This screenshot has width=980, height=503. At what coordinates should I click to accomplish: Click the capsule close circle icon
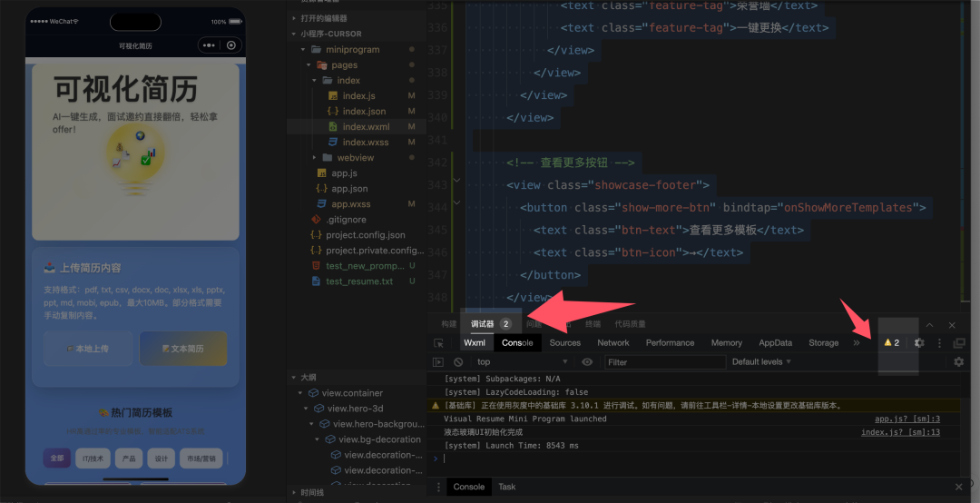coord(231,45)
